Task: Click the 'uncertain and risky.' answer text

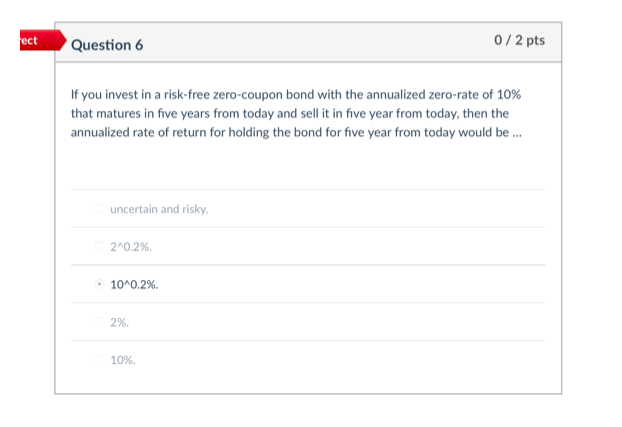Action: [159, 209]
